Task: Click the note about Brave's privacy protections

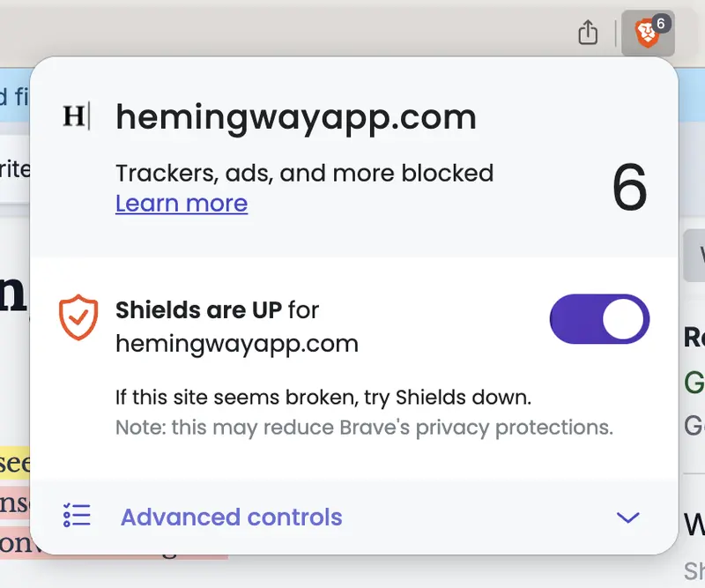Action: click(x=364, y=428)
